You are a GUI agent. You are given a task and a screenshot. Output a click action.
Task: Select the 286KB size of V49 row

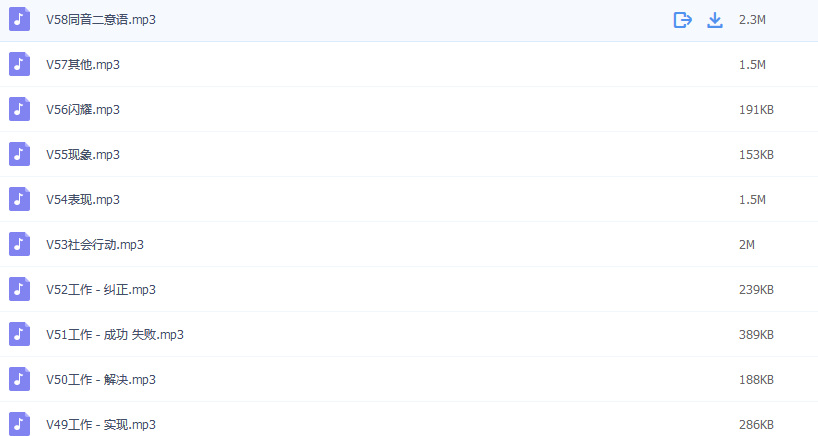756,425
